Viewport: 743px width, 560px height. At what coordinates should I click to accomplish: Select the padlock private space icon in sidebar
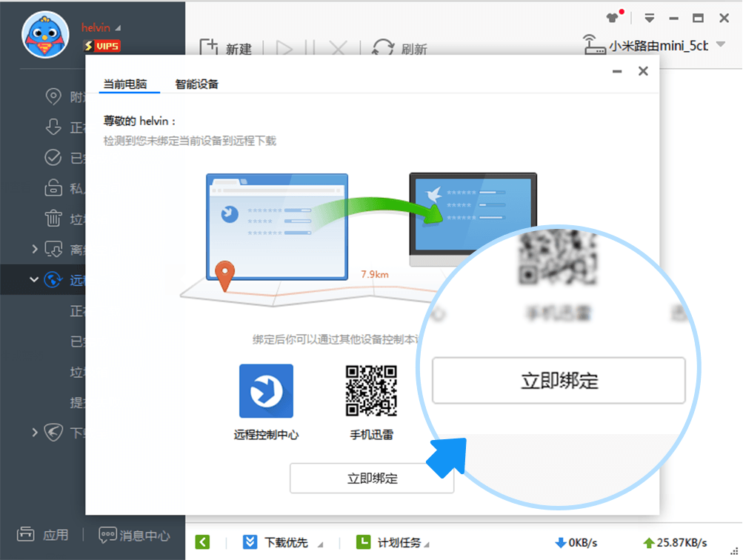click(x=53, y=187)
